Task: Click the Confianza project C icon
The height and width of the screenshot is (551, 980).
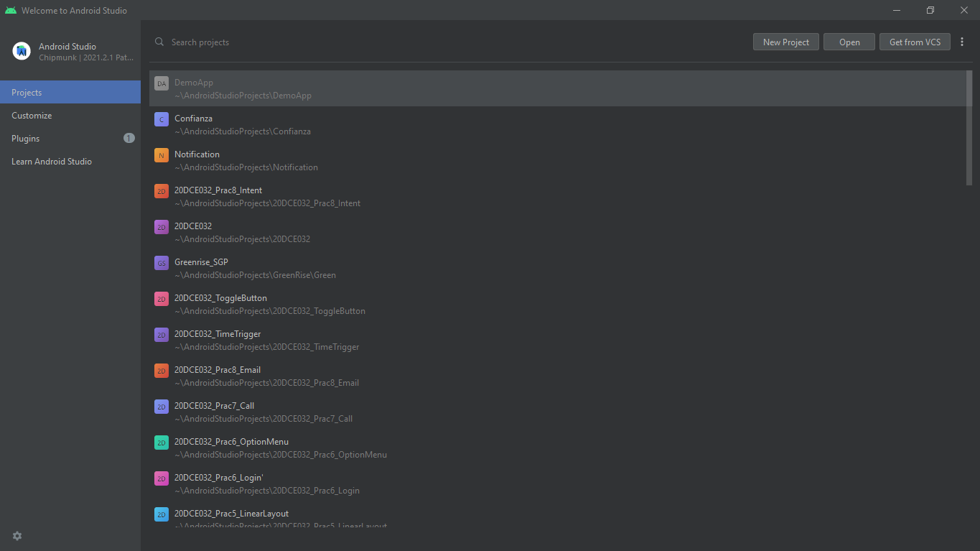Action: 162,119
